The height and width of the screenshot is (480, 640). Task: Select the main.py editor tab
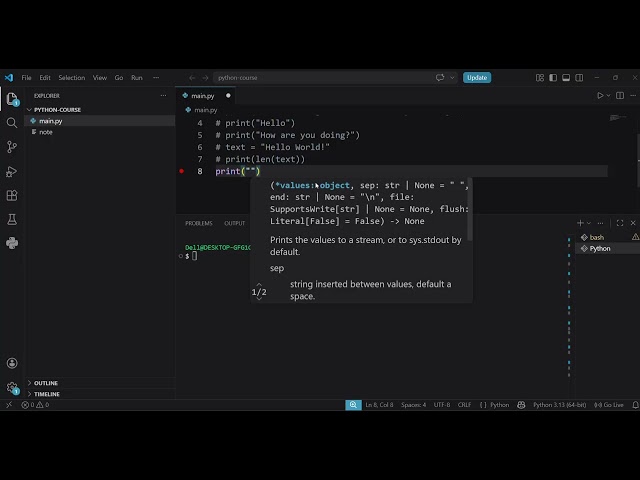pyautogui.click(x=206, y=96)
